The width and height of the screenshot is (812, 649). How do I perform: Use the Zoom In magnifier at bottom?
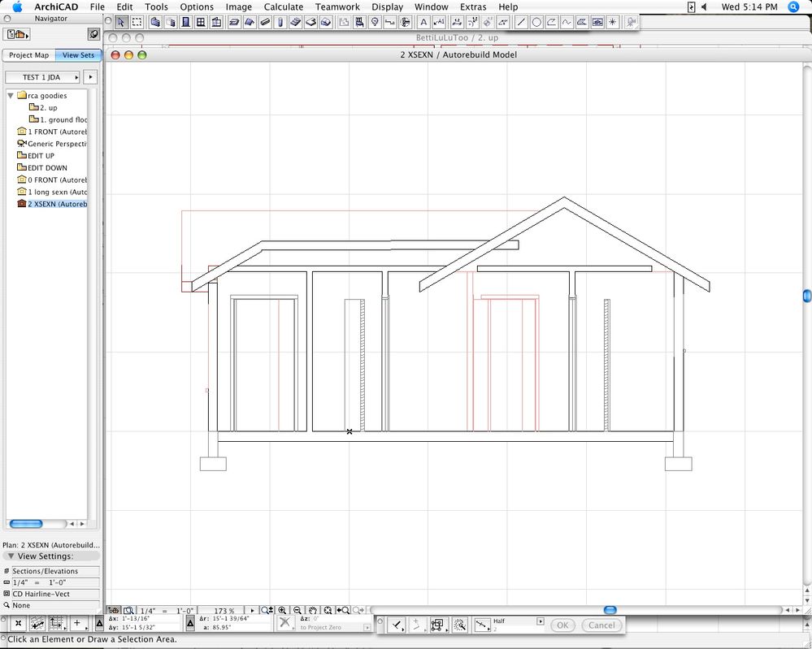pyautogui.click(x=282, y=609)
